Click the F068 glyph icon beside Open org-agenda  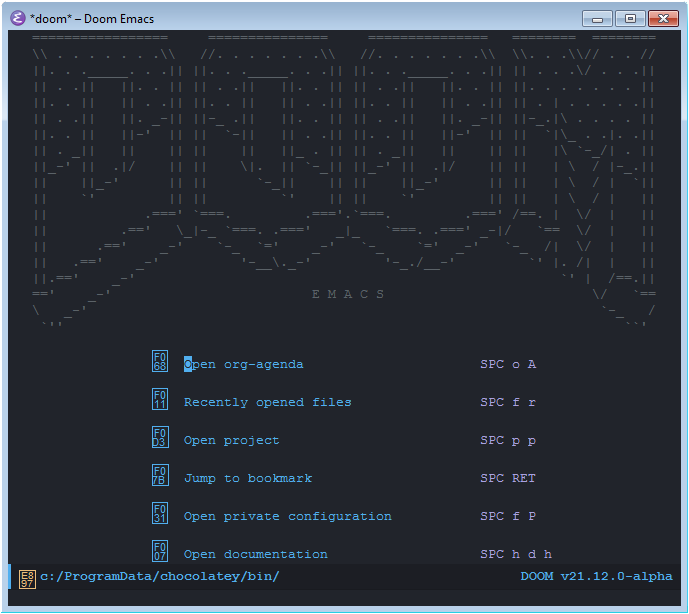tap(160, 361)
